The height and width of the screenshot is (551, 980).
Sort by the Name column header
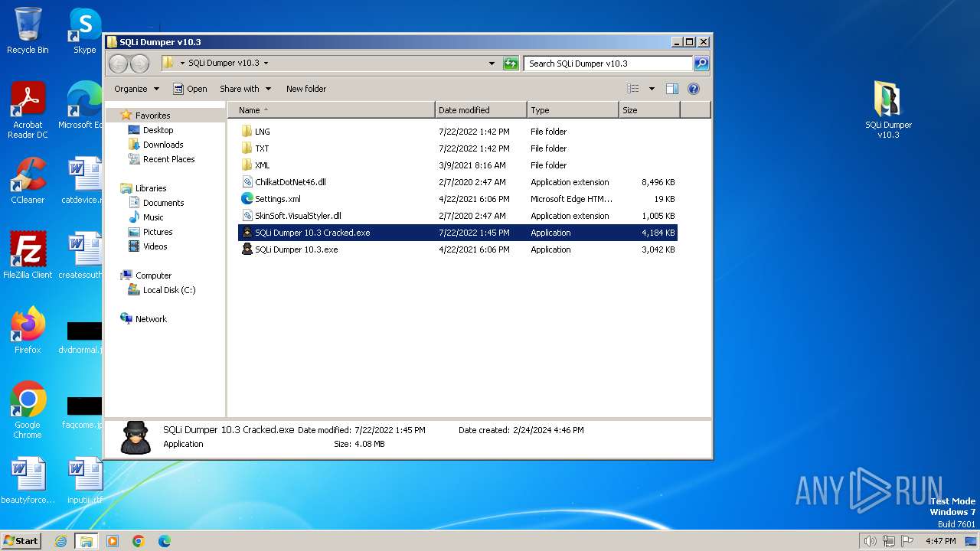click(331, 110)
